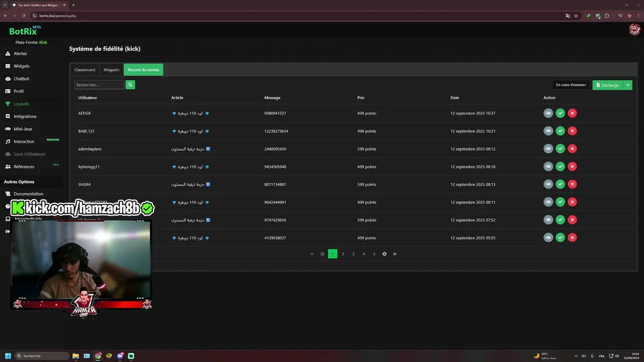Click the Windows taskbar search box

pos(42,356)
